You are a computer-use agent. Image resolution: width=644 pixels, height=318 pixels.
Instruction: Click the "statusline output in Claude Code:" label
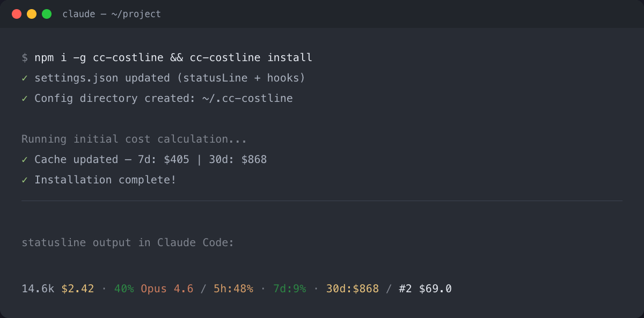click(x=128, y=242)
